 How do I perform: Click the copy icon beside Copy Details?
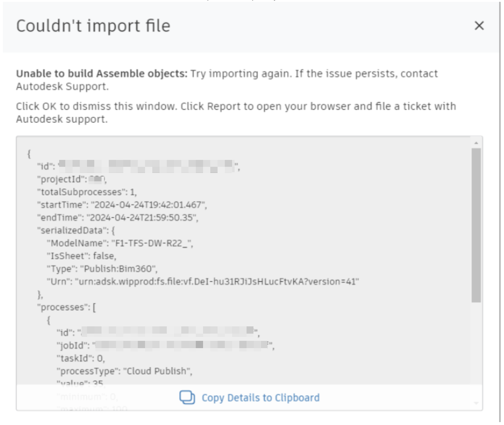coord(187,397)
